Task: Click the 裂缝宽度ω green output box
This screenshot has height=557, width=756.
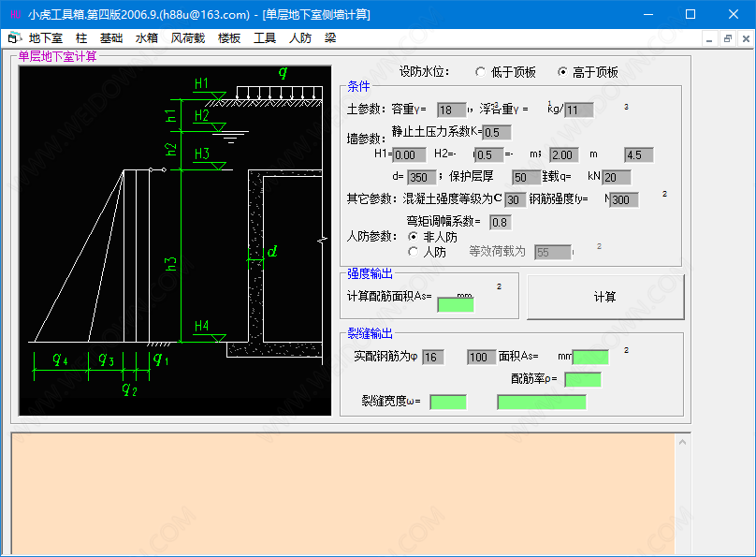Action: [448, 403]
